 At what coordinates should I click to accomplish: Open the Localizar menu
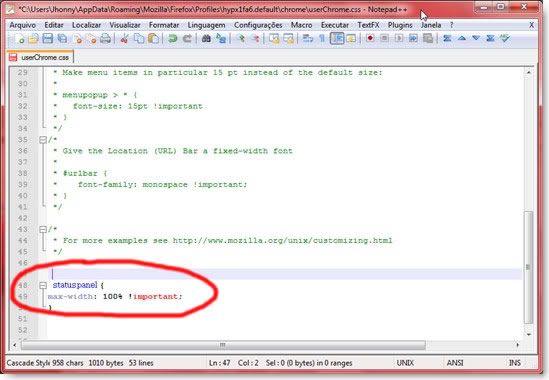point(86,25)
